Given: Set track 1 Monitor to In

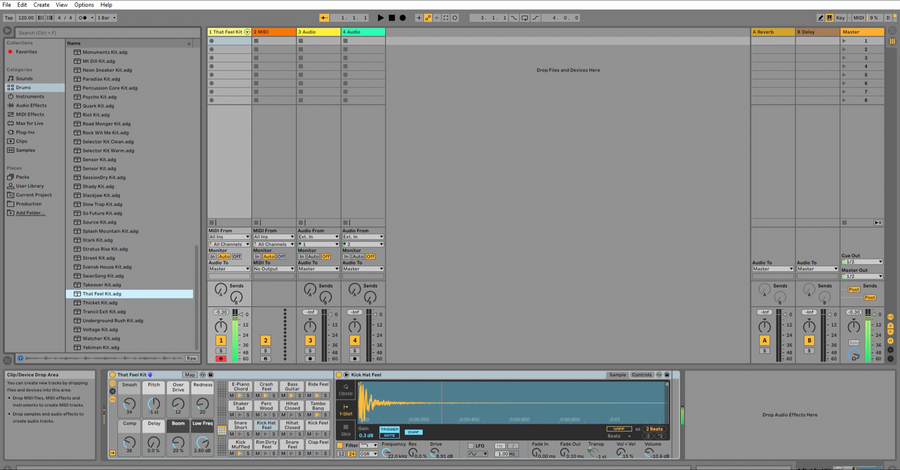Looking at the screenshot, I should click(x=212, y=257).
